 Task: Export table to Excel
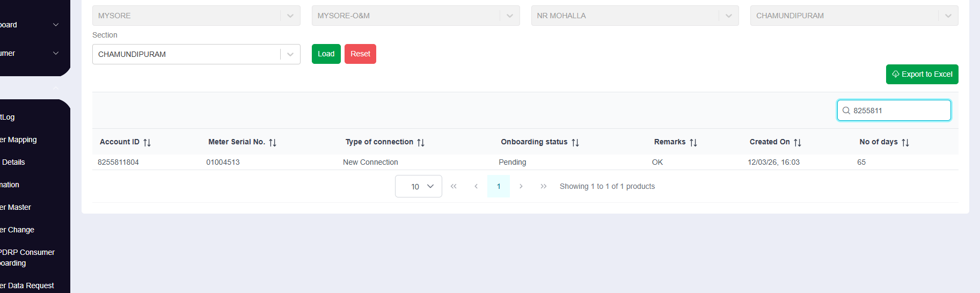point(922,74)
